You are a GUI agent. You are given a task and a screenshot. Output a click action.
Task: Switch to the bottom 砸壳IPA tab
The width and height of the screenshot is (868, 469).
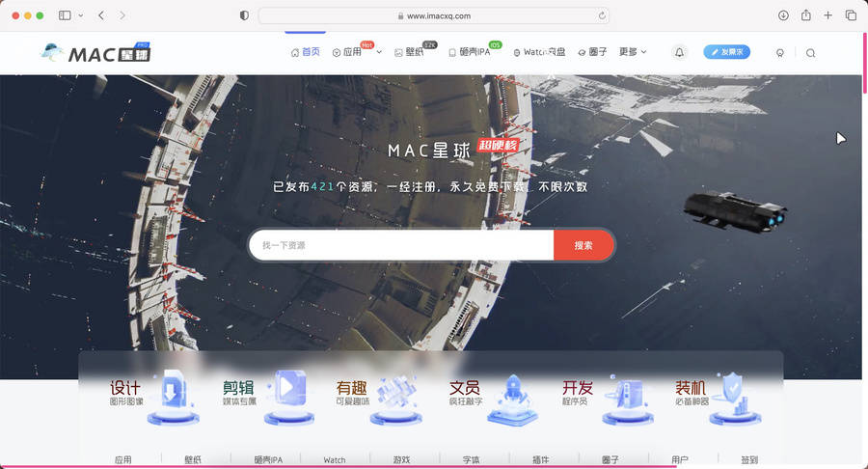tap(268, 459)
